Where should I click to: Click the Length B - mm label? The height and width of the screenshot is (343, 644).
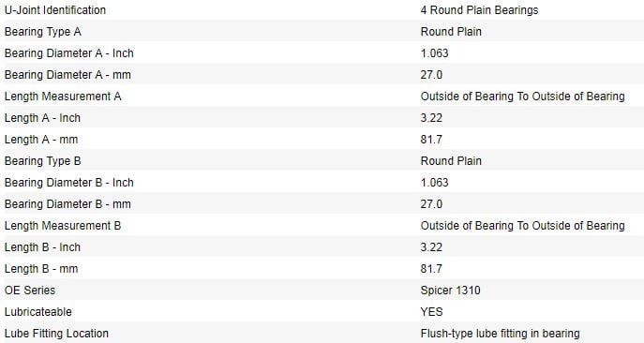41,269
